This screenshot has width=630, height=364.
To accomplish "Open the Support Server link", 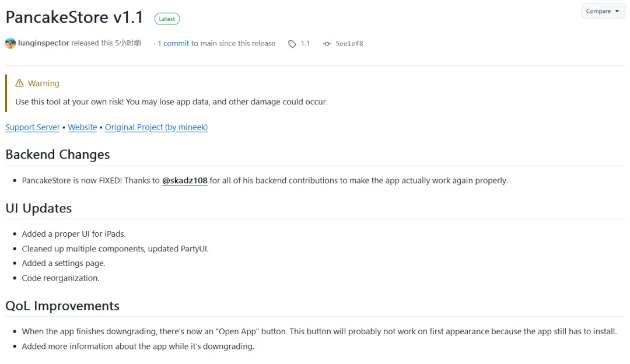I will (x=33, y=127).
